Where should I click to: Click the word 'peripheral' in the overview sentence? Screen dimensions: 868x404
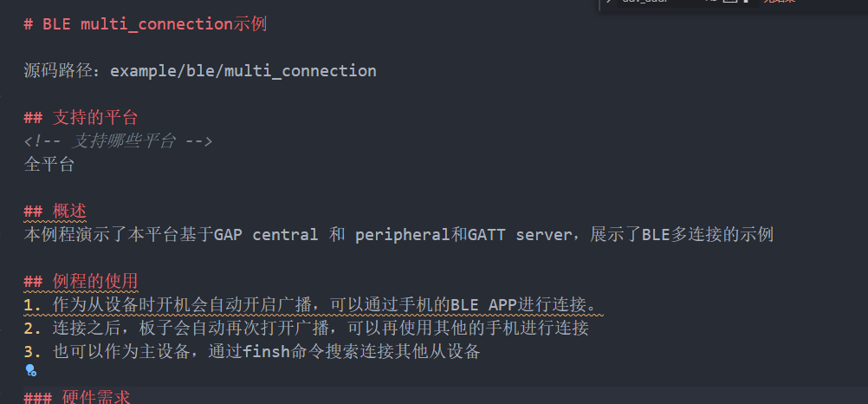pyautogui.click(x=403, y=234)
